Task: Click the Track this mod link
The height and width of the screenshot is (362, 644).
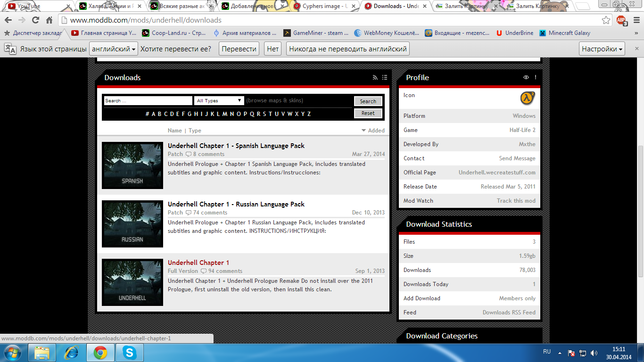Action: [516, 201]
